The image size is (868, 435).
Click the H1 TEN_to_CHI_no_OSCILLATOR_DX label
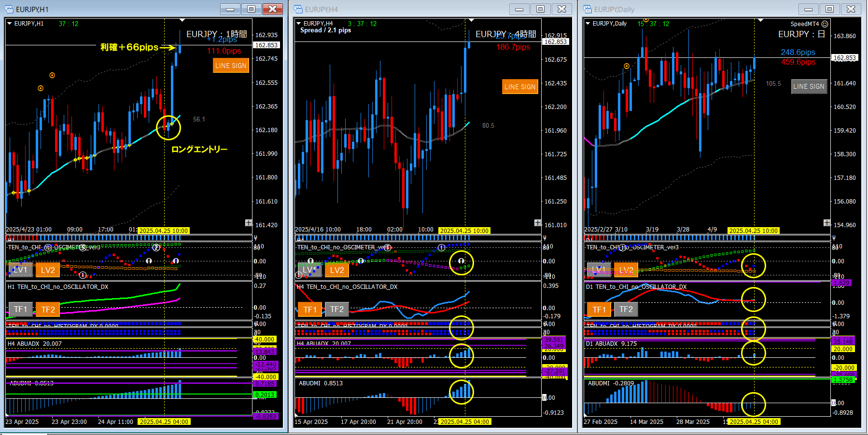[58, 287]
